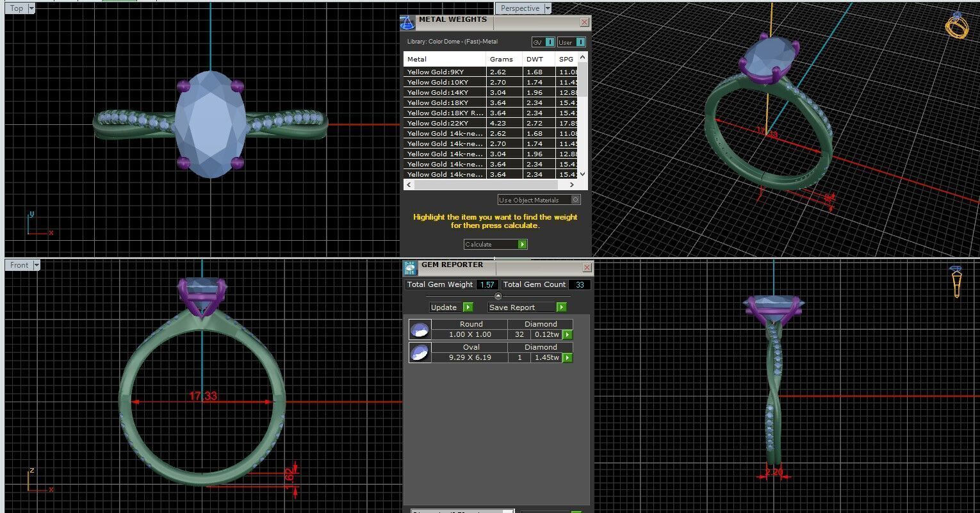Click the green arrow next to Save Report

(x=561, y=307)
